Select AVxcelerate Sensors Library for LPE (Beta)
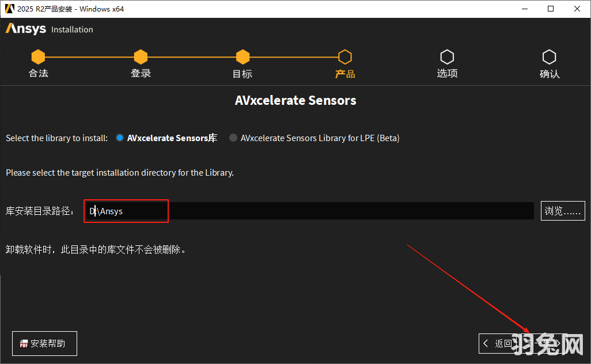 coord(233,138)
